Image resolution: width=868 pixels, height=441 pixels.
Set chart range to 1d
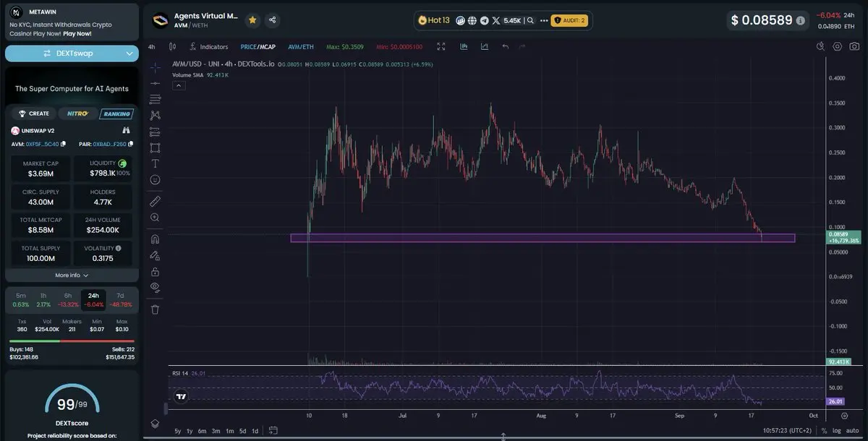coord(255,431)
